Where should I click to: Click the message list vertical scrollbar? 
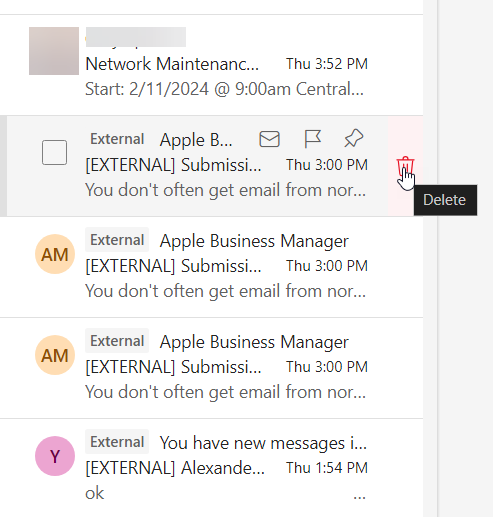pos(430,258)
